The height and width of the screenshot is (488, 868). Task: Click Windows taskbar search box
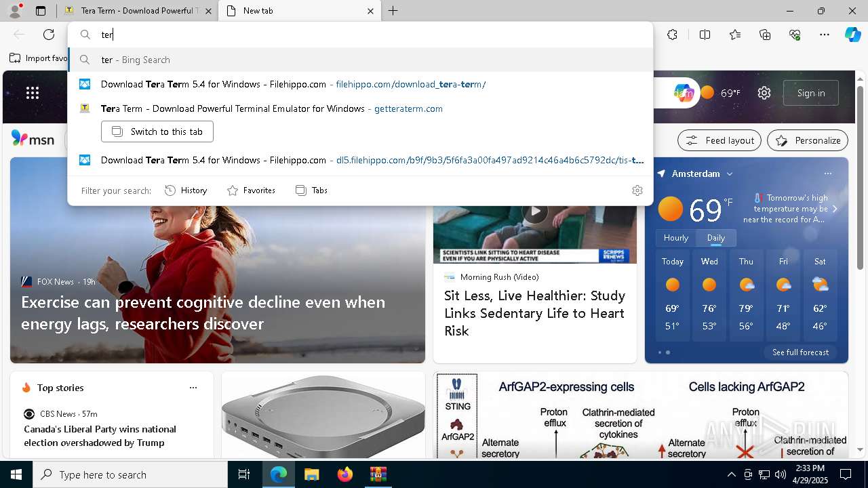pyautogui.click(x=130, y=474)
